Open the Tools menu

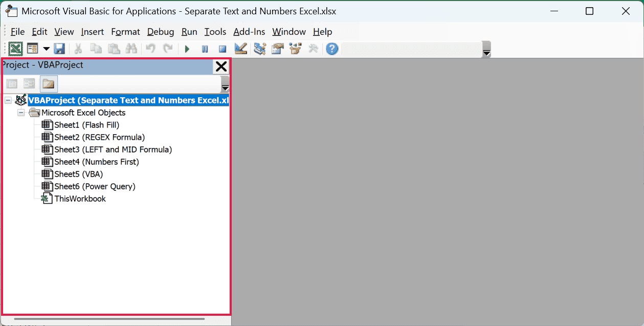(x=215, y=32)
